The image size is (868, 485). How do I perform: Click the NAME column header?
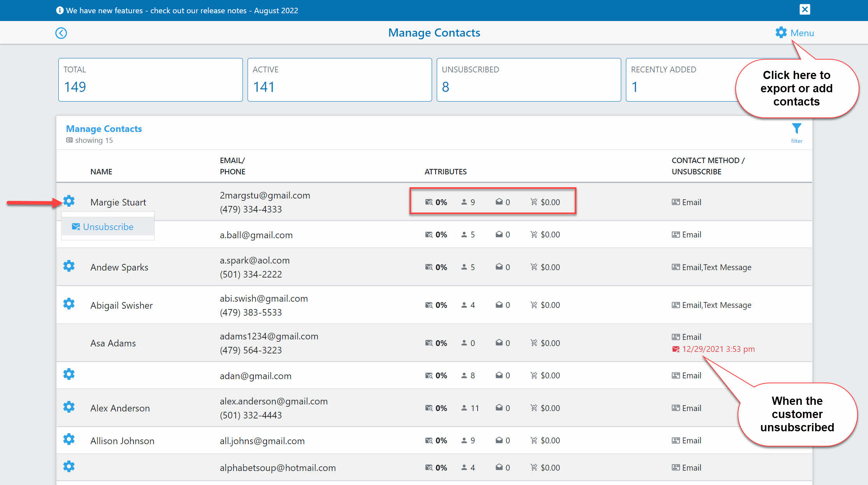(101, 172)
